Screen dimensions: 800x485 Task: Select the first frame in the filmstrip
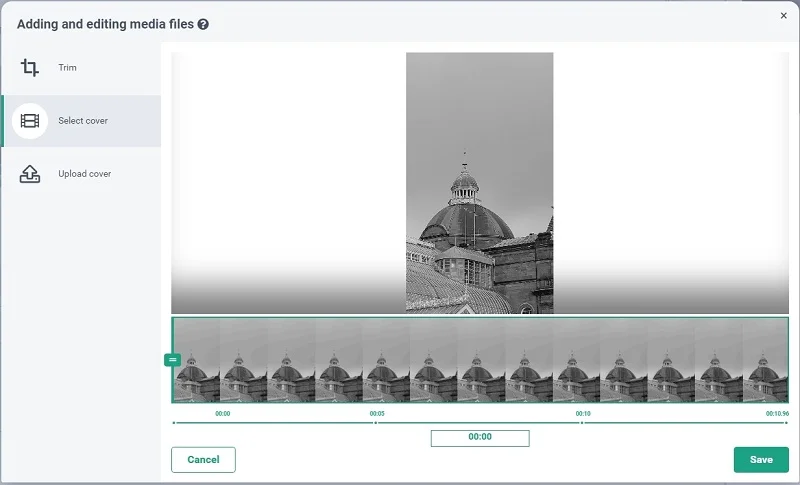point(196,360)
